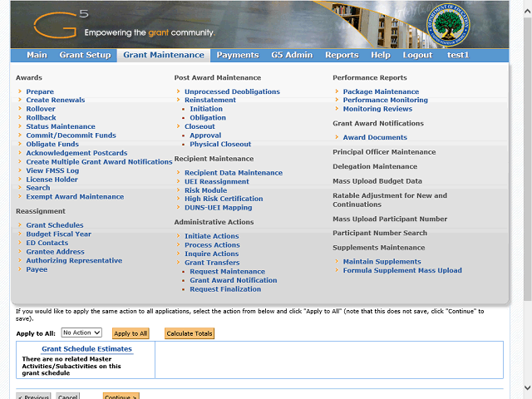Open Payee under Reassignment
The height and width of the screenshot is (399, 532).
(37, 269)
